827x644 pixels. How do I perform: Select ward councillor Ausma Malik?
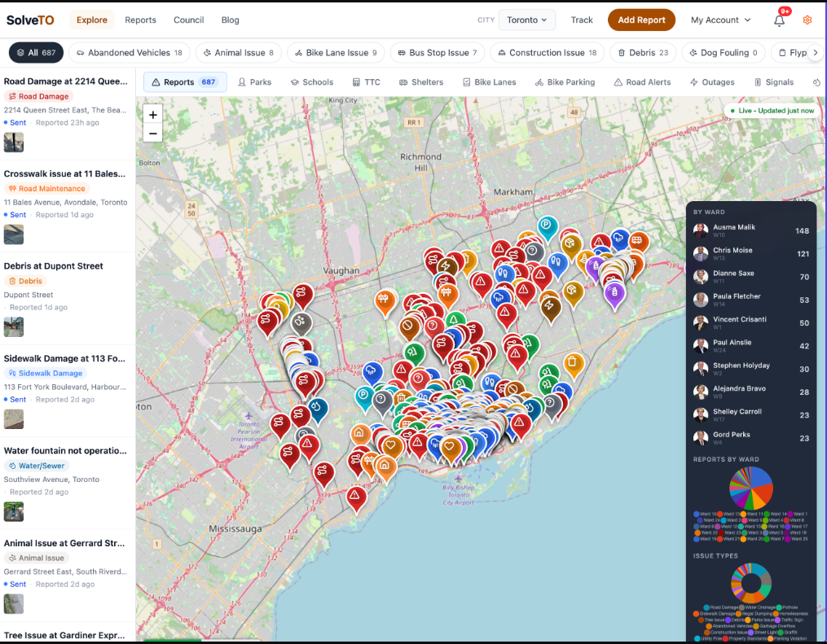(751, 230)
